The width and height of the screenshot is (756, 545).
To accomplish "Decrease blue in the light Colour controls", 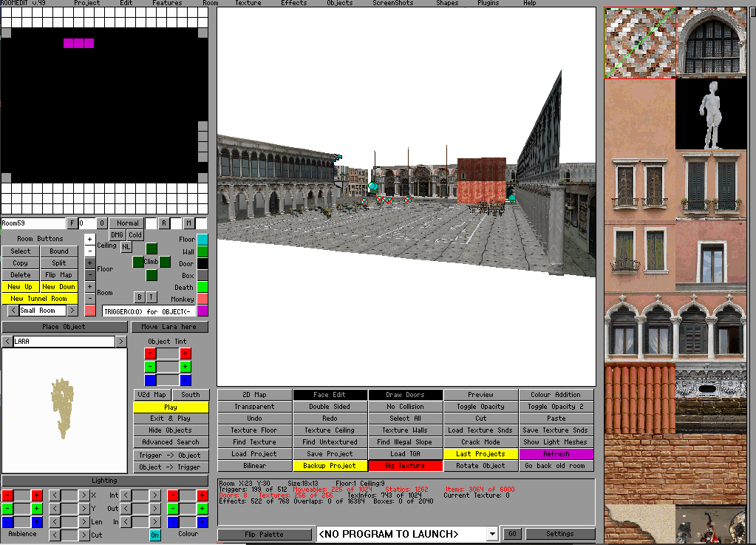I will (173, 522).
